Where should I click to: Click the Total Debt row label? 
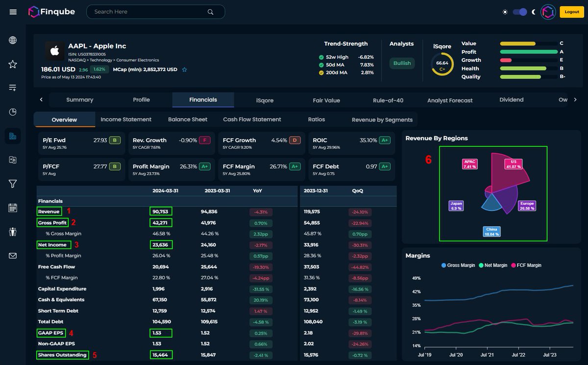(x=51, y=322)
